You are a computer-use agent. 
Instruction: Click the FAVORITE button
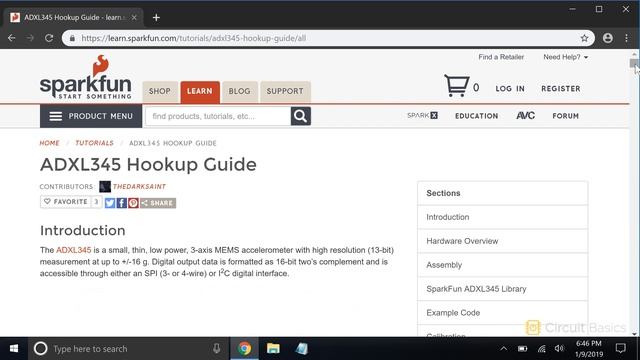[x=71, y=202]
